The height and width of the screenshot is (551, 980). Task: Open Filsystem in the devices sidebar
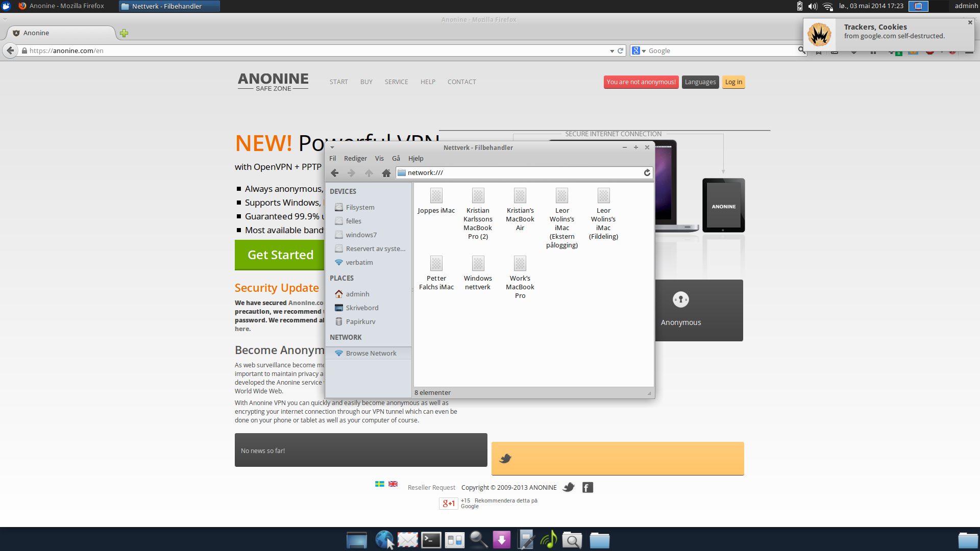369,207
